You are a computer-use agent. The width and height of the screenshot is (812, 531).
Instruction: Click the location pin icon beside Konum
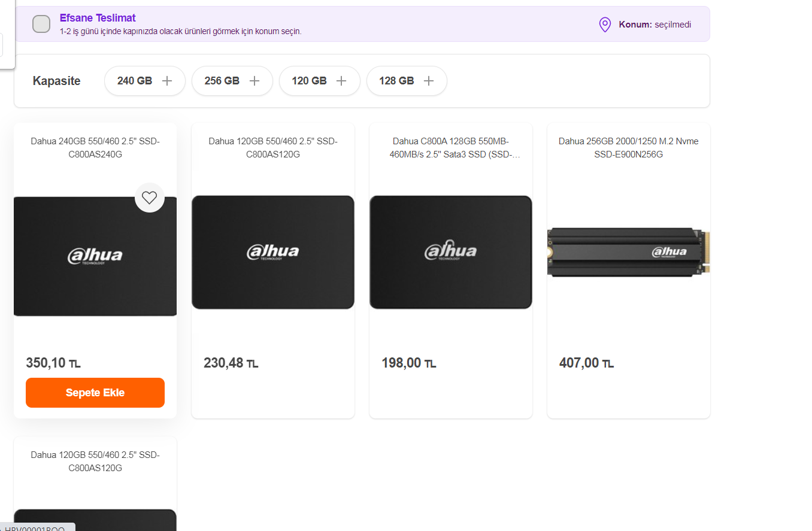605,25
